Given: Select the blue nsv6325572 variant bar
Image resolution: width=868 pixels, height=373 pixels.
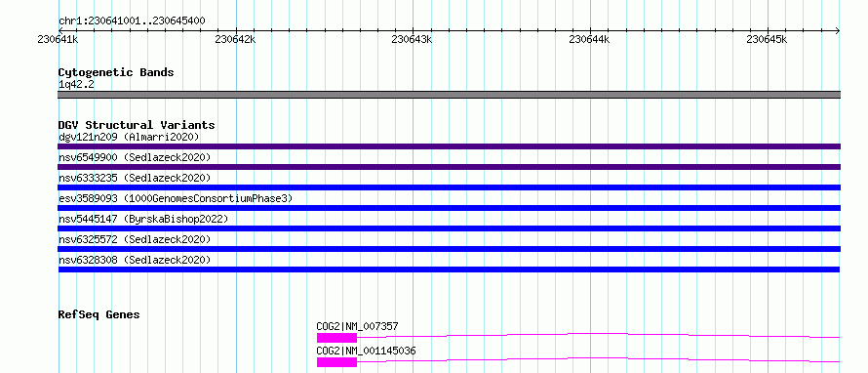Looking at the screenshot, I should (x=449, y=249).
